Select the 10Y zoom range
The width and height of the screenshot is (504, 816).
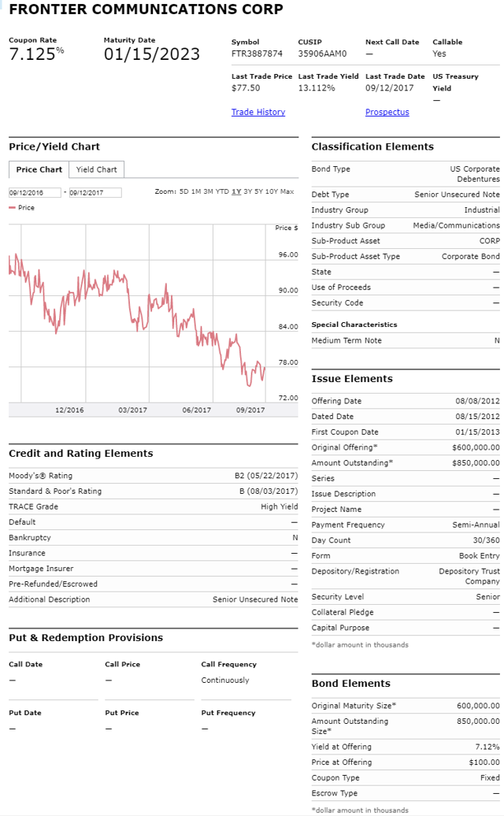pos(272,191)
